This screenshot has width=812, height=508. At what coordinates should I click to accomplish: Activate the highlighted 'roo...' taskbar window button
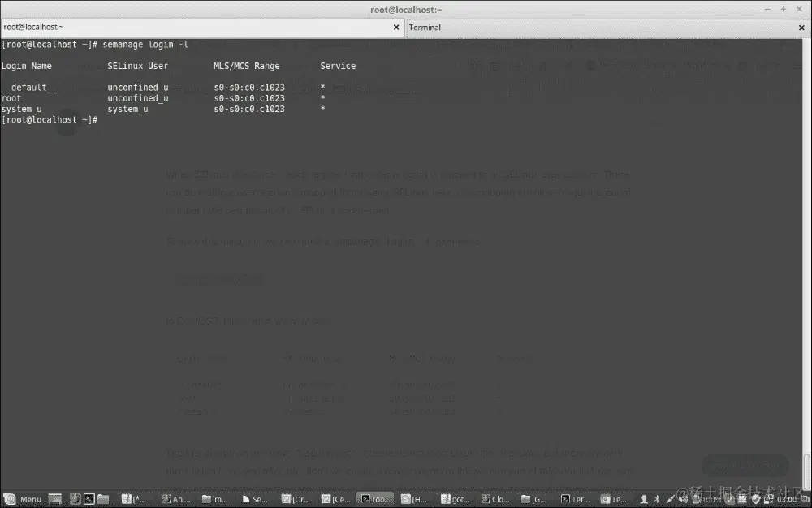point(375,499)
